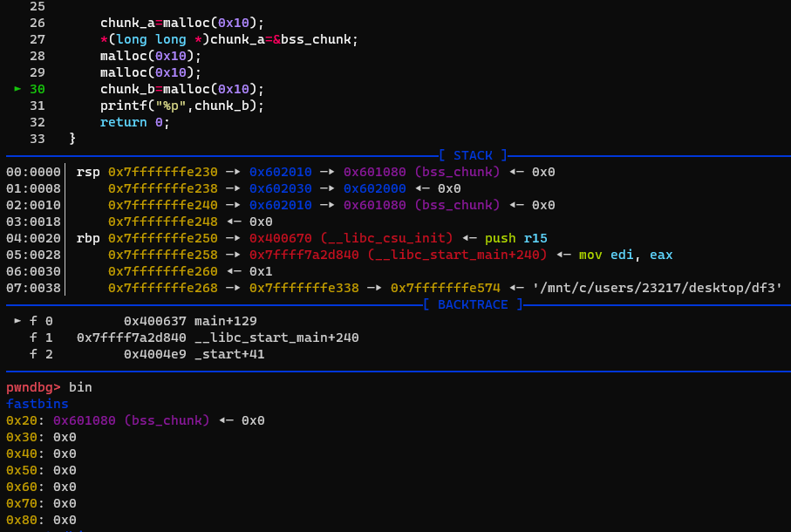Viewport: 791px width, 532px height.
Task: Click heap address 0x602000
Action: [374, 188]
